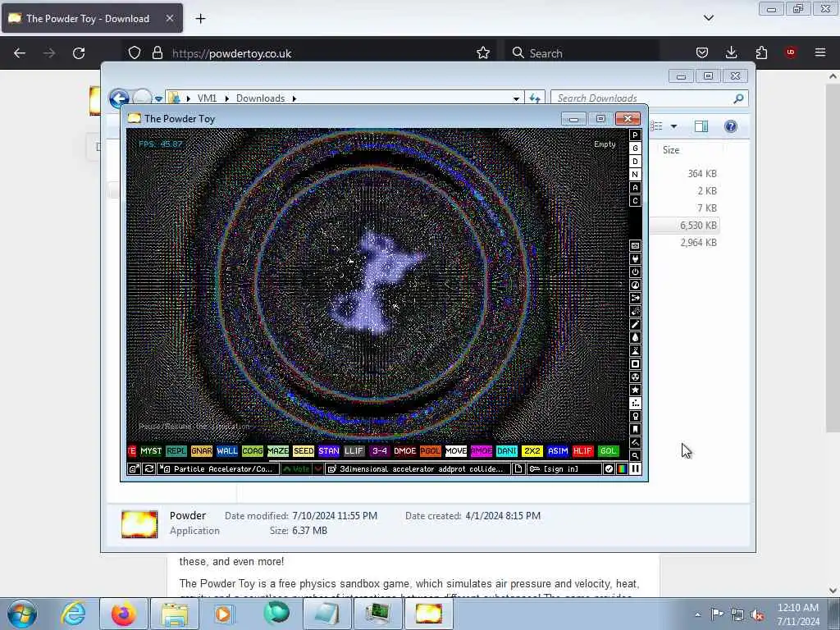
Task: Edit tags 3dimensional accelerator addprot
Action: click(x=418, y=468)
